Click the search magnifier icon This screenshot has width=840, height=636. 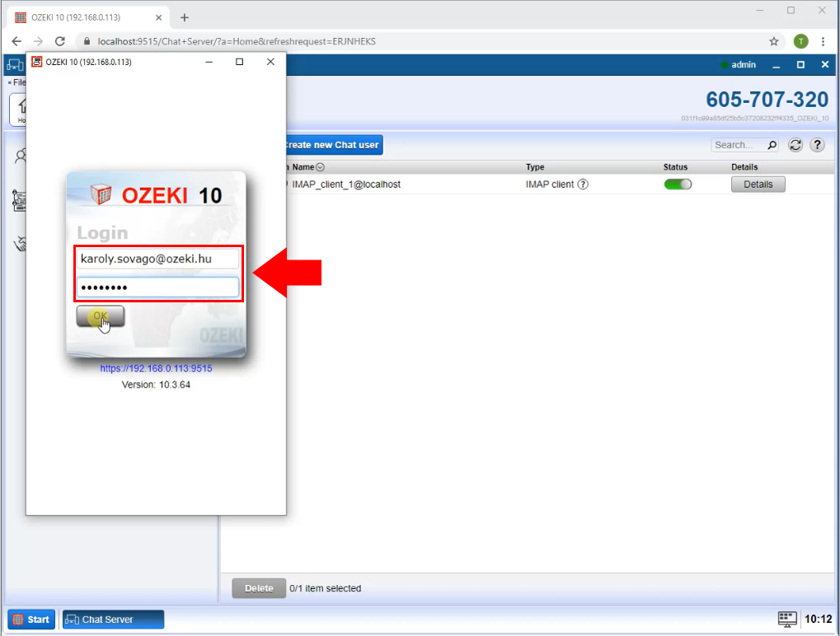tap(772, 145)
